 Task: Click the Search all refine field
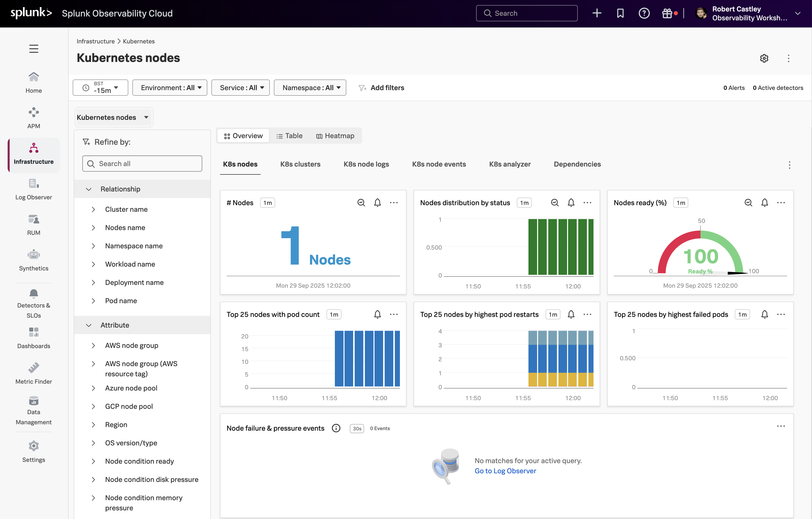pyautogui.click(x=142, y=164)
